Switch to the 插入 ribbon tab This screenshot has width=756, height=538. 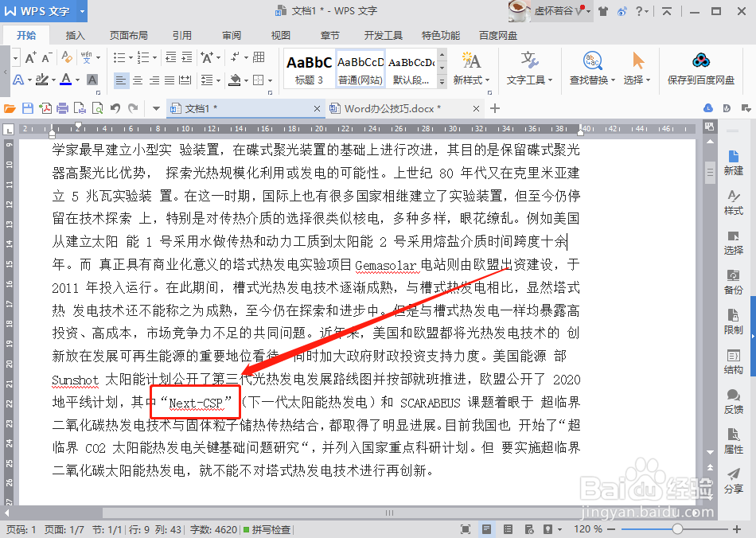point(76,35)
